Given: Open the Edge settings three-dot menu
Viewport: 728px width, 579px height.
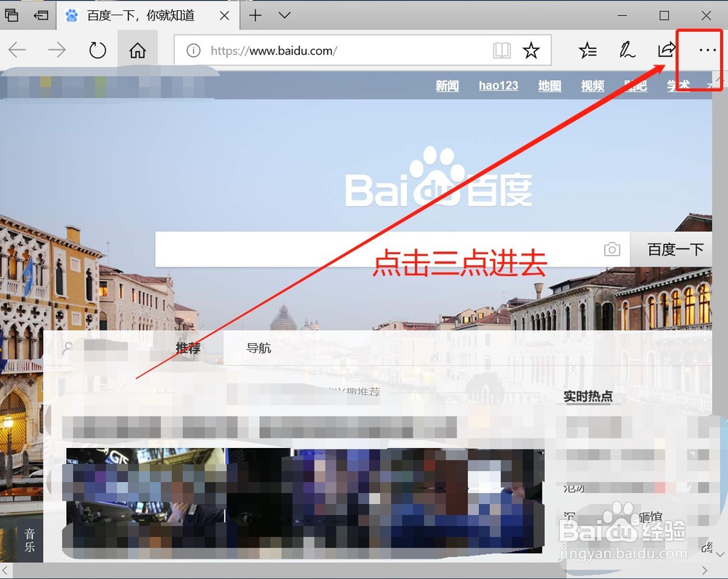Looking at the screenshot, I should 706,50.
